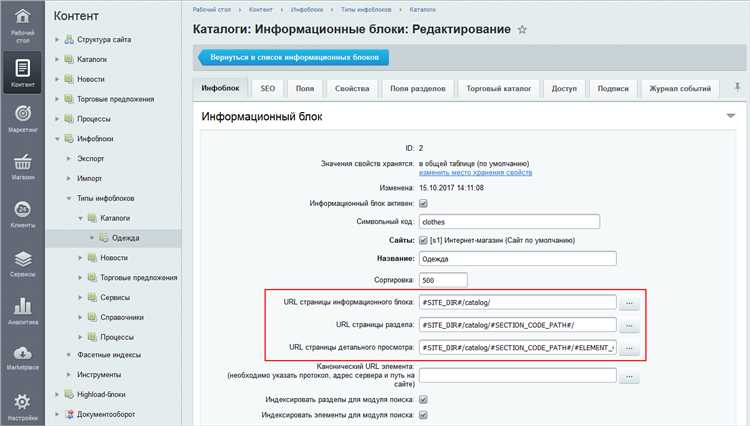Select Инструменты in the content tree

[99, 374]
